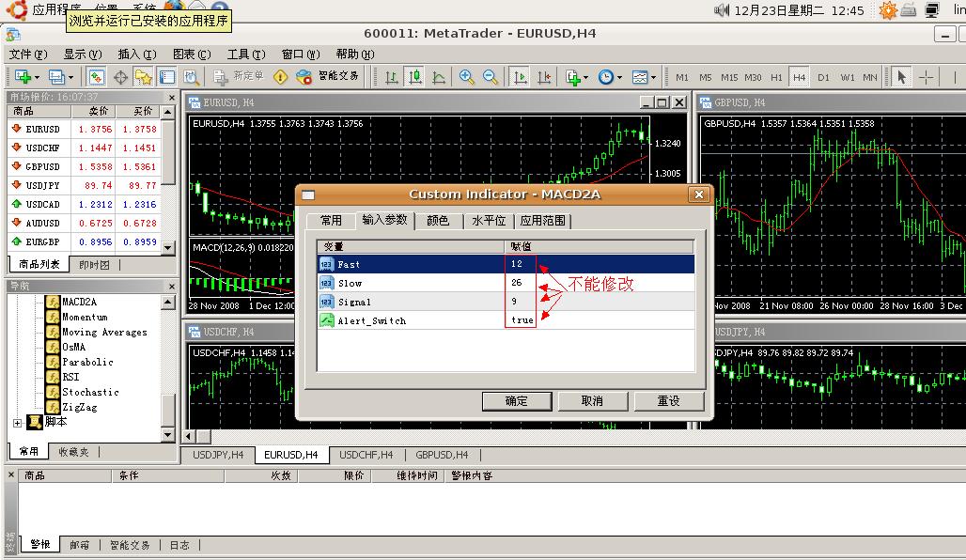Viewport: 966px width, 560px height.
Task: Click the New Order (新定单) button
Action: tap(239, 76)
